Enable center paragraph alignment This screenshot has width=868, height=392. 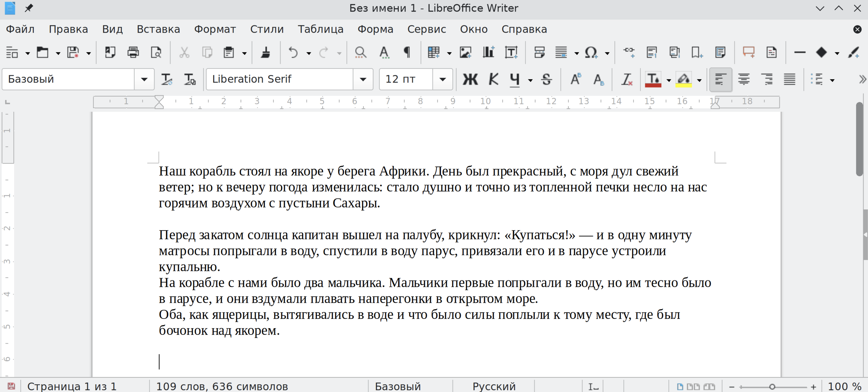[744, 80]
